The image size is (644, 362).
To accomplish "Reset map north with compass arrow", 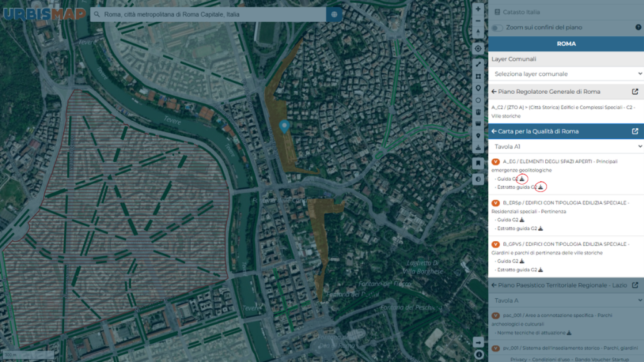I will (478, 33).
